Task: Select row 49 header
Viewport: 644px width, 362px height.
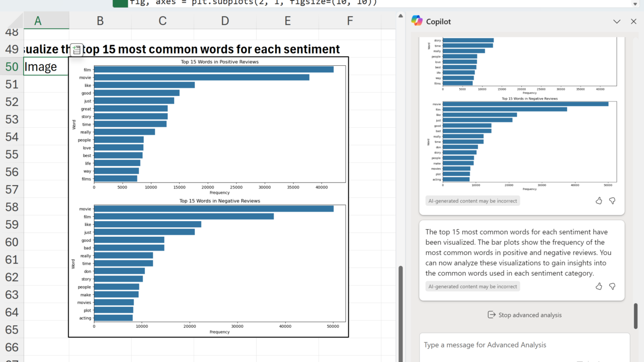Action: 12,49
